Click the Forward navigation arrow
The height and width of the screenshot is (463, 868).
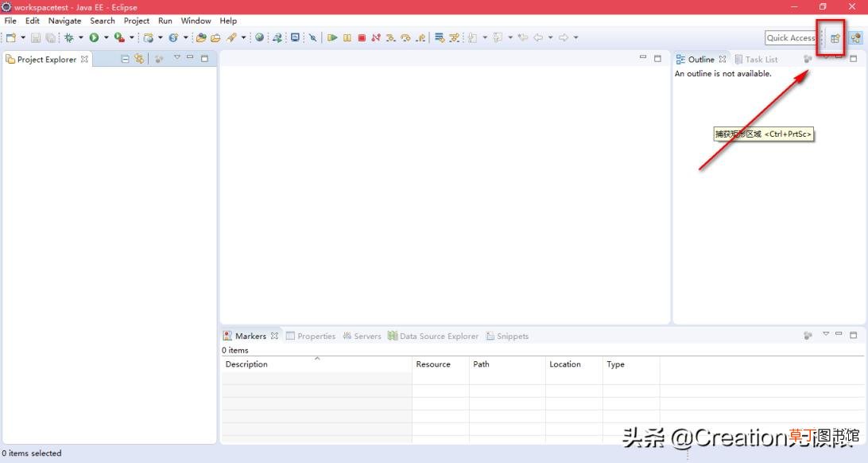[564, 37]
